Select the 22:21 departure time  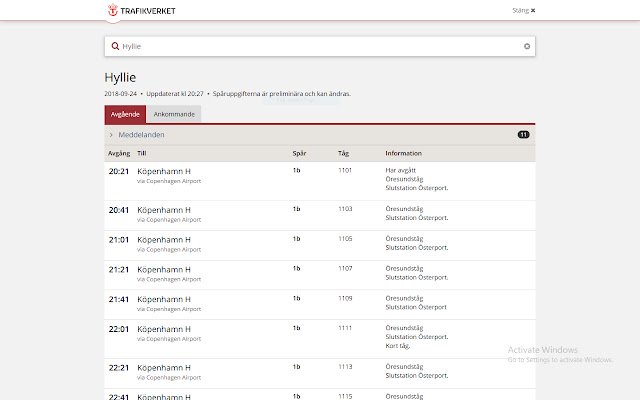(x=119, y=368)
